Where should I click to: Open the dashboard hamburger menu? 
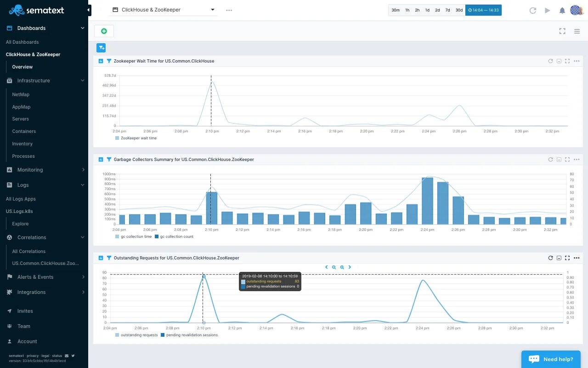pyautogui.click(x=577, y=31)
